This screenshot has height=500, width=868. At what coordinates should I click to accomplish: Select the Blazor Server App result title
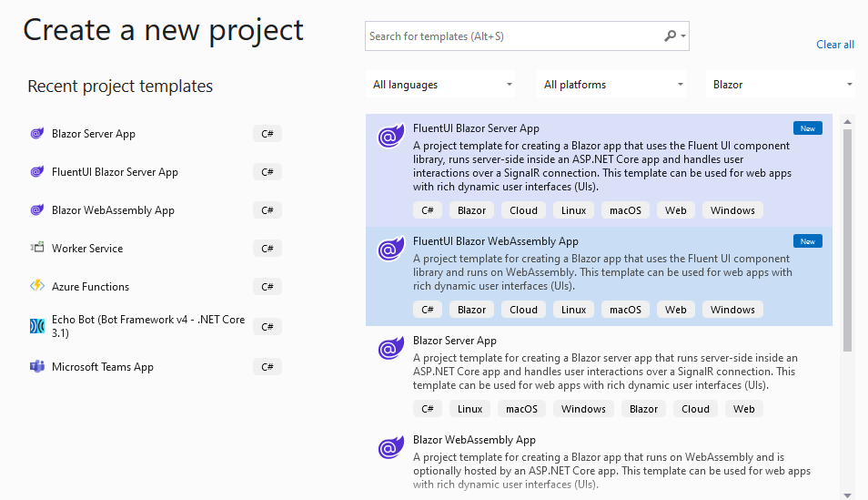click(455, 341)
